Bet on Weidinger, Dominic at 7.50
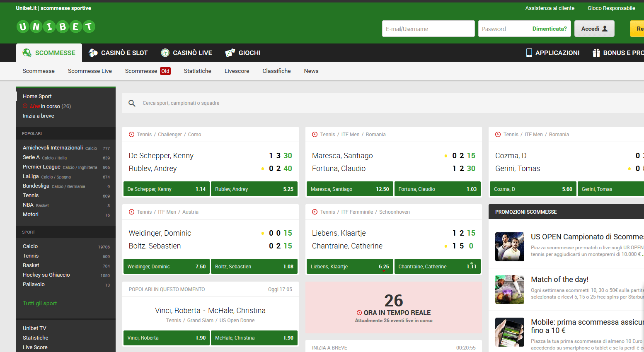The width and height of the screenshot is (644, 352). tap(167, 266)
